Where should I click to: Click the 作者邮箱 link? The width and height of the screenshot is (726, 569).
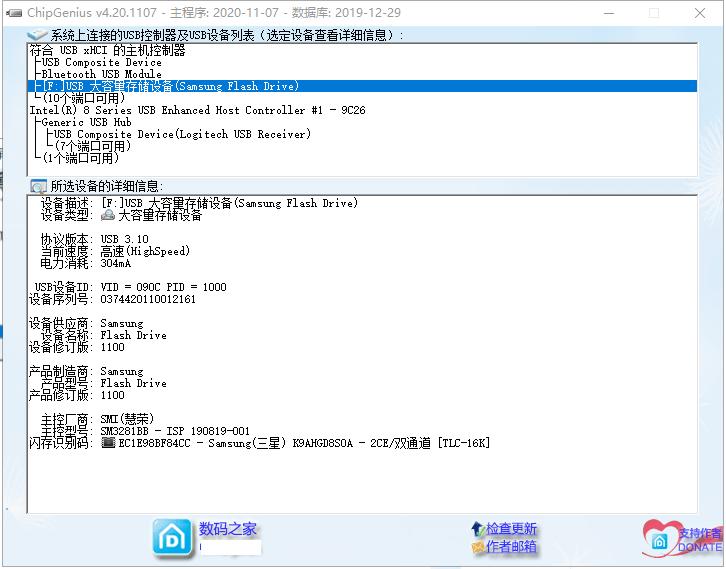(x=512, y=547)
